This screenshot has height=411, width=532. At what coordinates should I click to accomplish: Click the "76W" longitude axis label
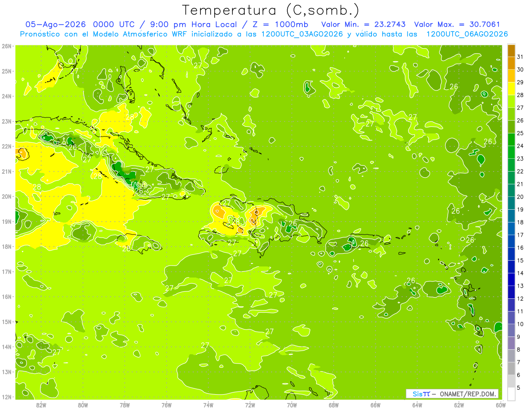tap(167, 405)
